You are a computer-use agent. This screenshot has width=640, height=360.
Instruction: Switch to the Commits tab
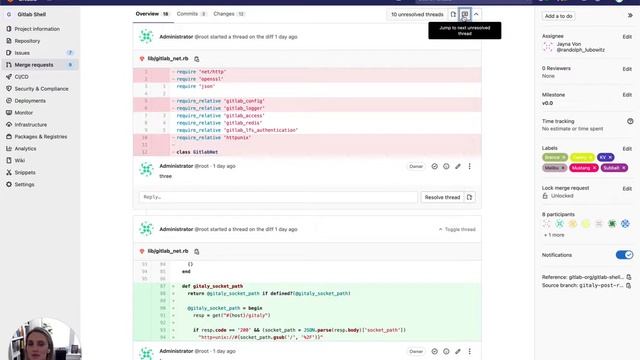point(191,14)
